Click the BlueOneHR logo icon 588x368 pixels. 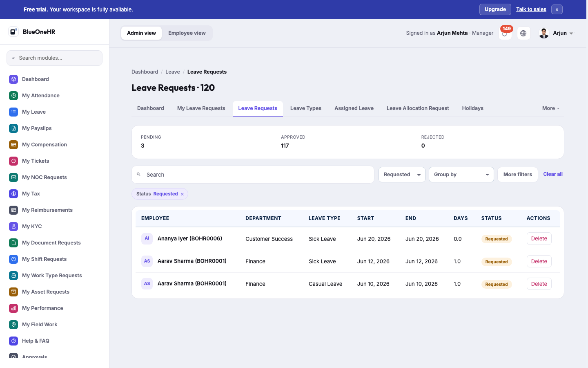coord(13,31)
